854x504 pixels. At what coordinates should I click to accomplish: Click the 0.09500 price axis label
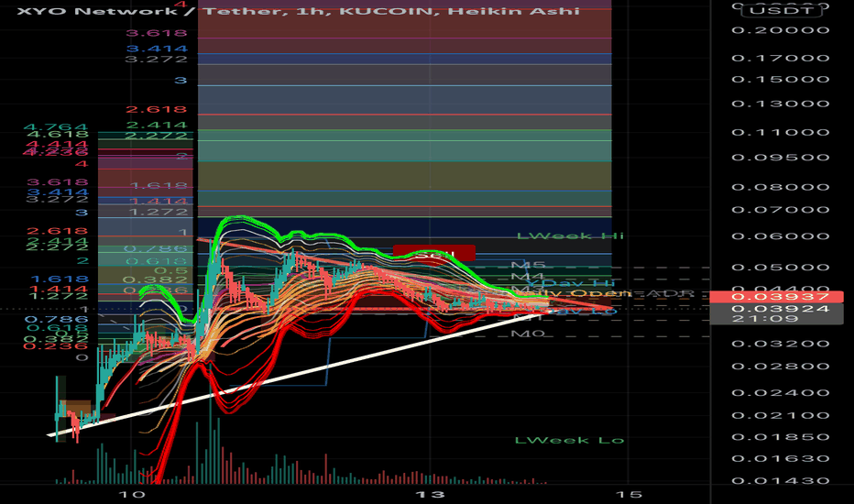pos(781,158)
